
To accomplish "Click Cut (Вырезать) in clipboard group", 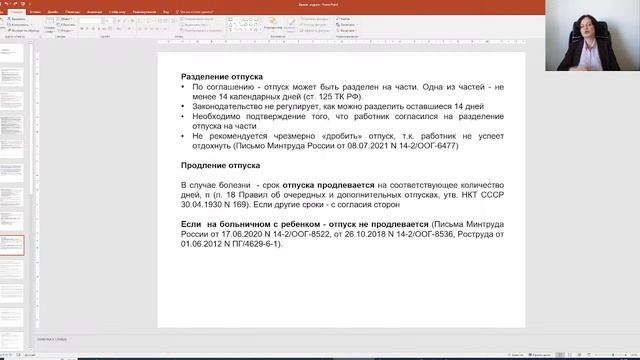I will pyautogui.click(x=17, y=19).
